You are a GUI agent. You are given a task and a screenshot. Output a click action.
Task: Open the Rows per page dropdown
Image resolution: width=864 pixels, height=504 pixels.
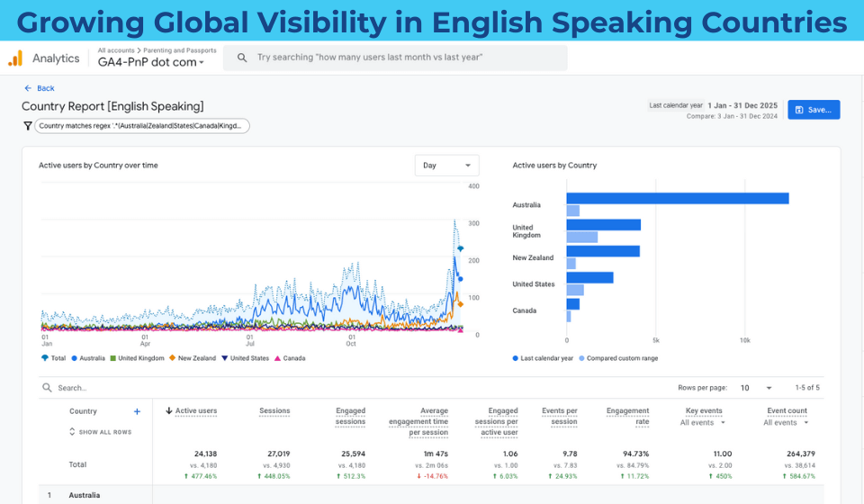(755, 388)
